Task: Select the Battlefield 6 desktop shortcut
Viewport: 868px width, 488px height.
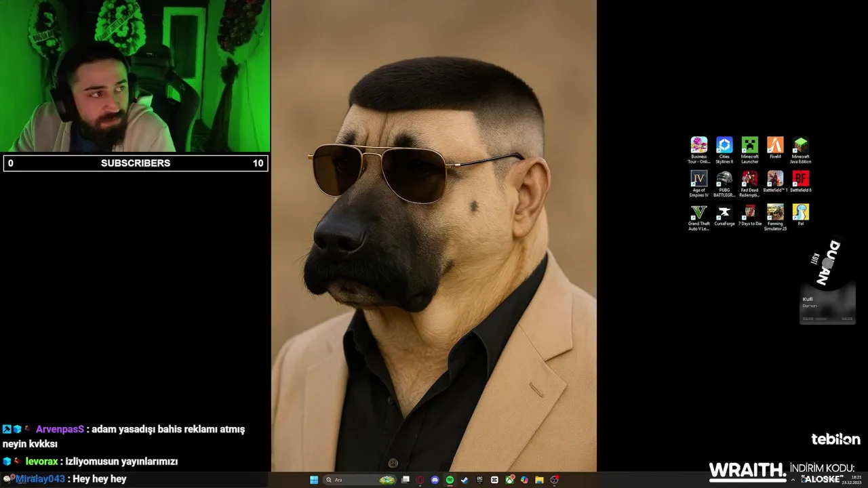Action: tap(800, 182)
